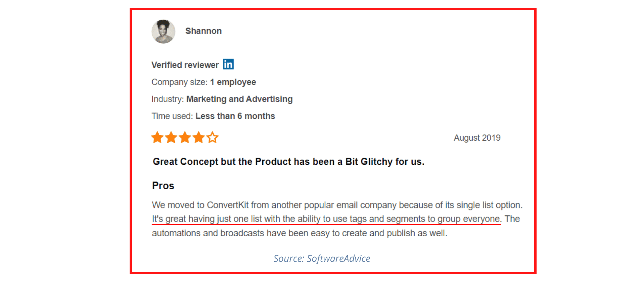Screen dimensions: 644x285
Task: Click the LinkedIn icon beside Verified reviewer
Action: tap(228, 64)
